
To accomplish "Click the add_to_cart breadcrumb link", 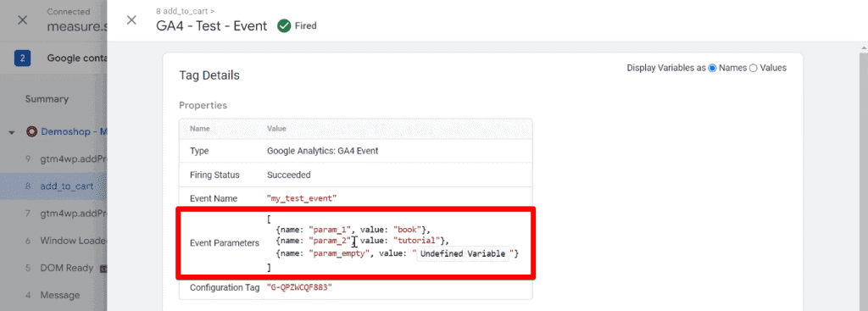I will tap(186, 10).
